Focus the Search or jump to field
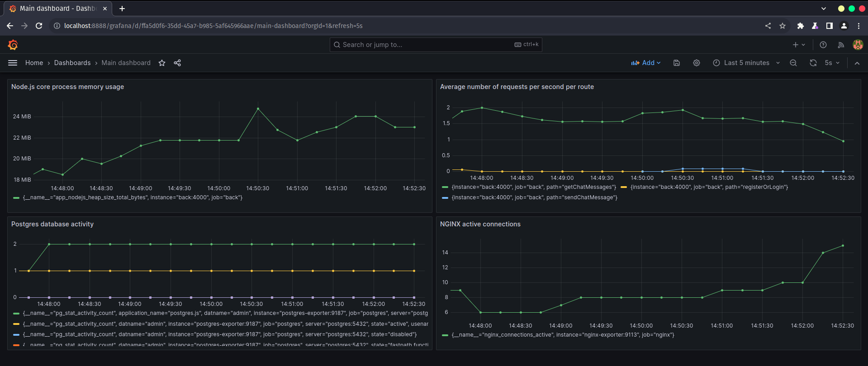 point(436,45)
